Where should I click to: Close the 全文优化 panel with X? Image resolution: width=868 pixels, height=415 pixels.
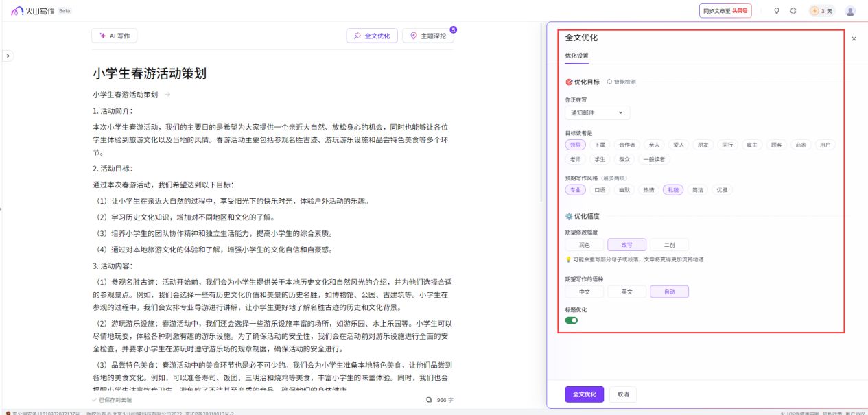click(x=854, y=39)
